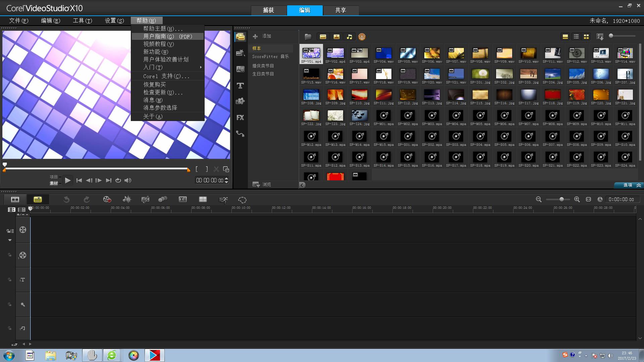
Task: Open the Record/Capture option
Action: pyautogui.click(x=107, y=199)
